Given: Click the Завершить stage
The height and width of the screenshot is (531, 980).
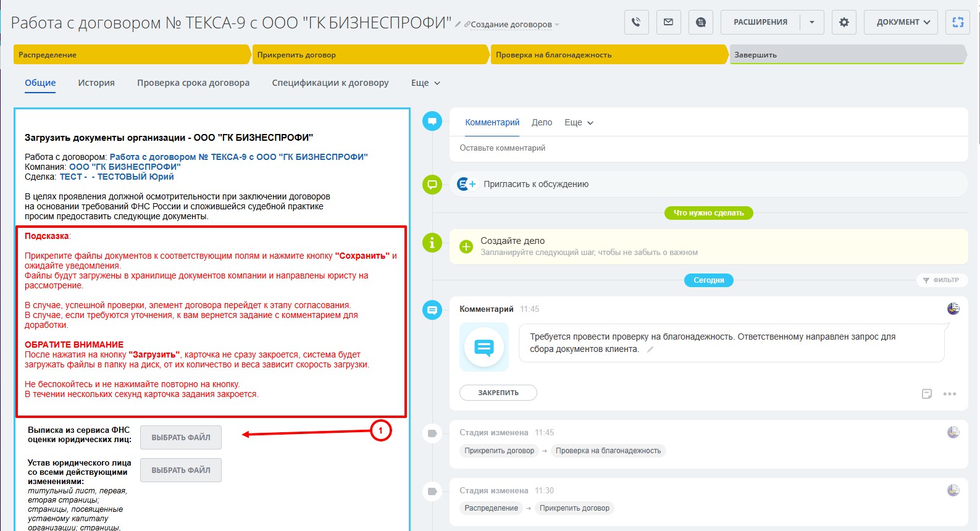Looking at the screenshot, I should click(x=847, y=54).
